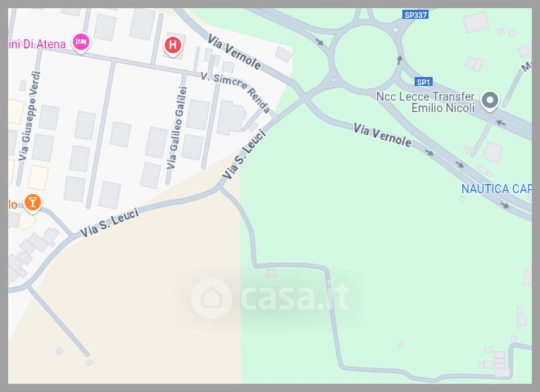
Task: Click the red hospital H marker
Action: [173, 45]
